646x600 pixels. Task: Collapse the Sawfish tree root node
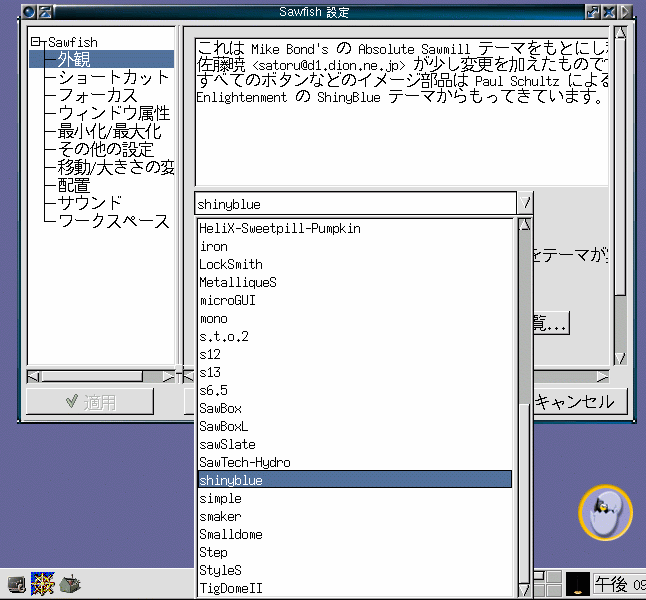[x=36, y=41]
